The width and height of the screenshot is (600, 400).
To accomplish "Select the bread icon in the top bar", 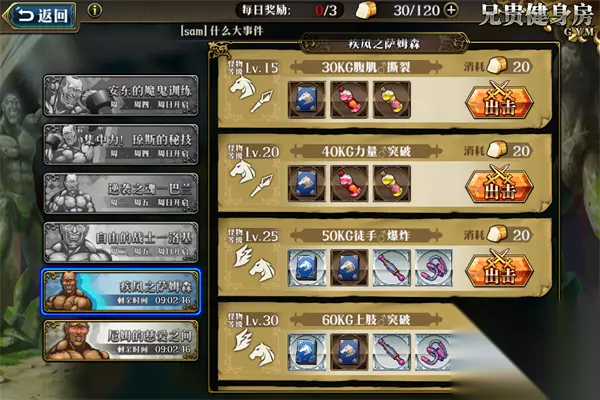I will [365, 10].
